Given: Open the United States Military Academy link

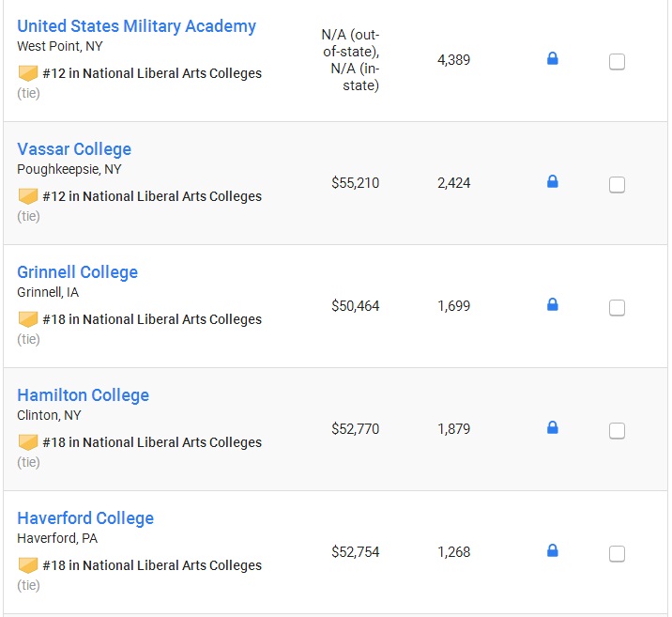Looking at the screenshot, I should 136,26.
